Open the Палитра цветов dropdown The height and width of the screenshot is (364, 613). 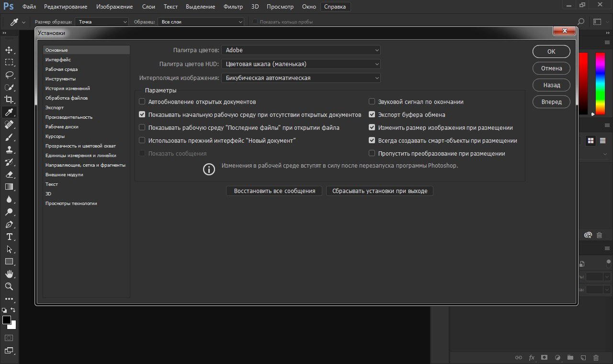[x=301, y=50]
